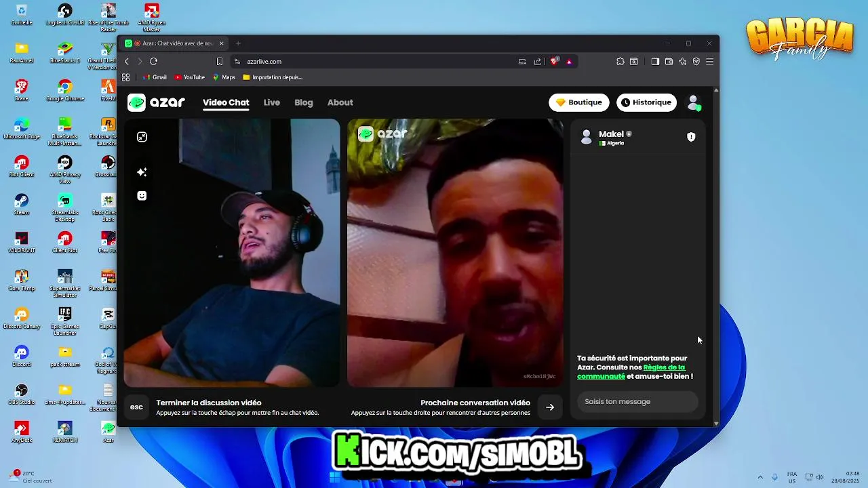The image size is (868, 488).
Task: Open the Boutique shop button
Action: [x=578, y=102]
